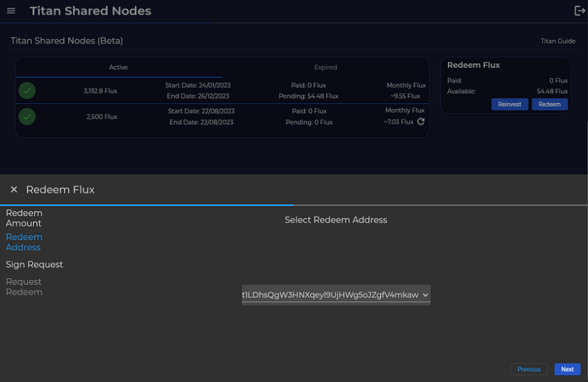The width and height of the screenshot is (588, 382).
Task: Click green checkmark for 2,500 Flux node
Action: [x=27, y=117]
